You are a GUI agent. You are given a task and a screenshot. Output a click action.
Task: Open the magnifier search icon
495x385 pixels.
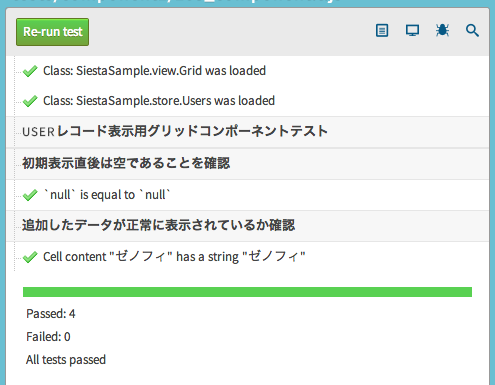click(472, 30)
